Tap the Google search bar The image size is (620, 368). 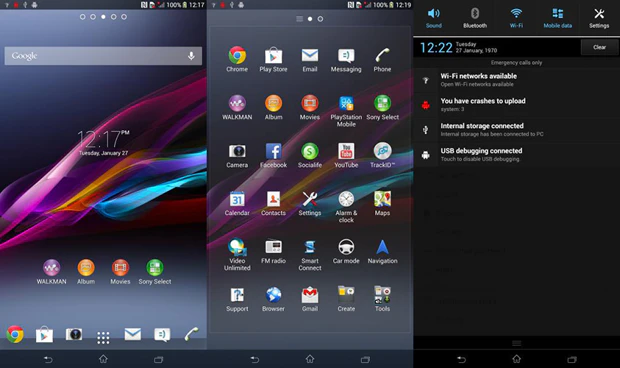coord(103,56)
